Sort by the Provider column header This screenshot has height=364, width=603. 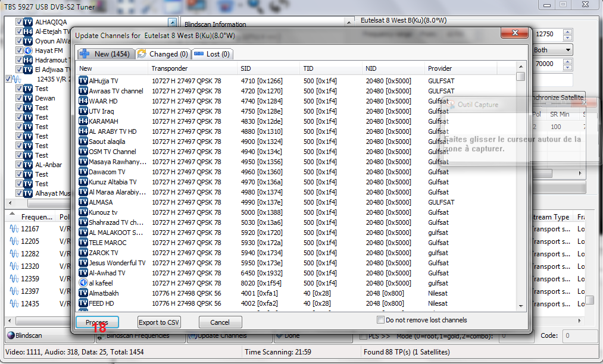460,68
